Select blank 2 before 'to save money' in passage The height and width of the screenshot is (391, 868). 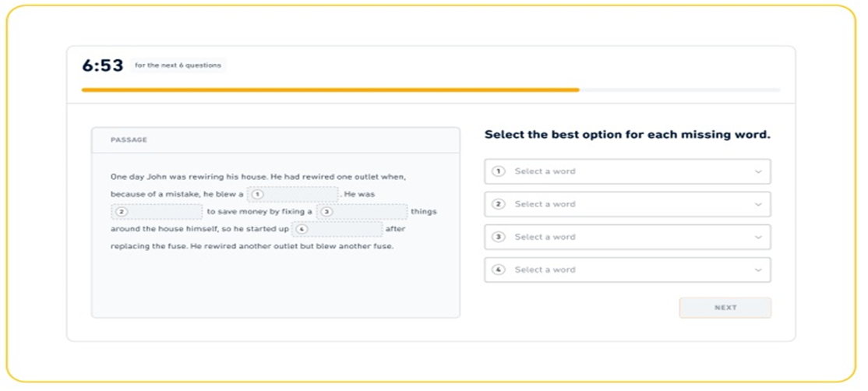pyautogui.click(x=157, y=212)
